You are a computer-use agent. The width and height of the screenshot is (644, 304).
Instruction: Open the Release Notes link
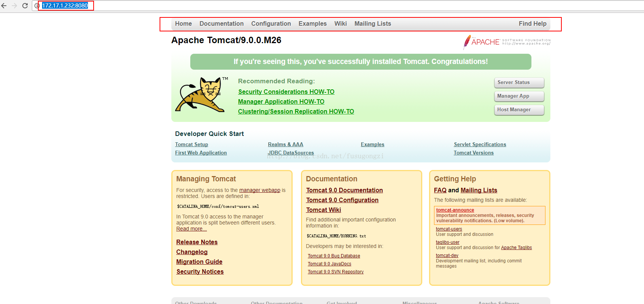click(197, 242)
